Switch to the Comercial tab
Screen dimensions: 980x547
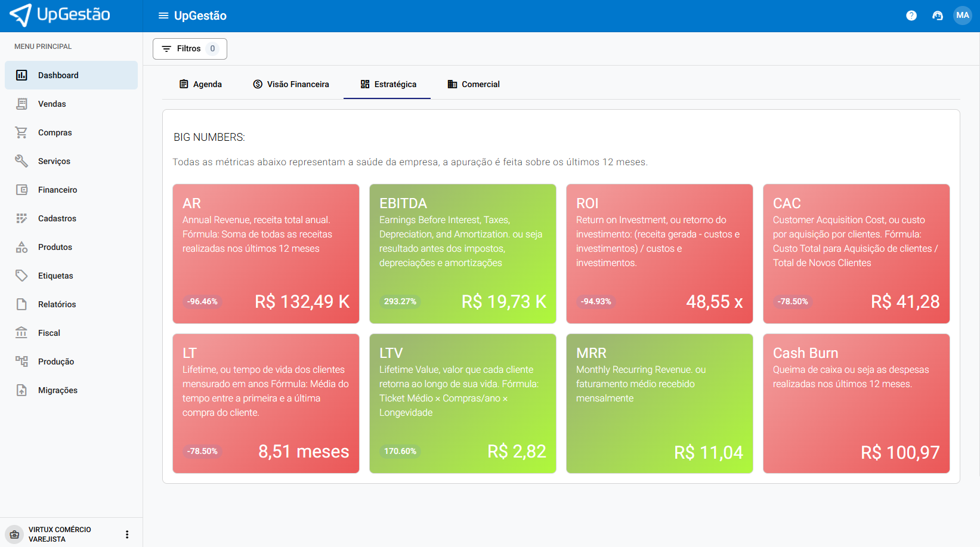474,84
